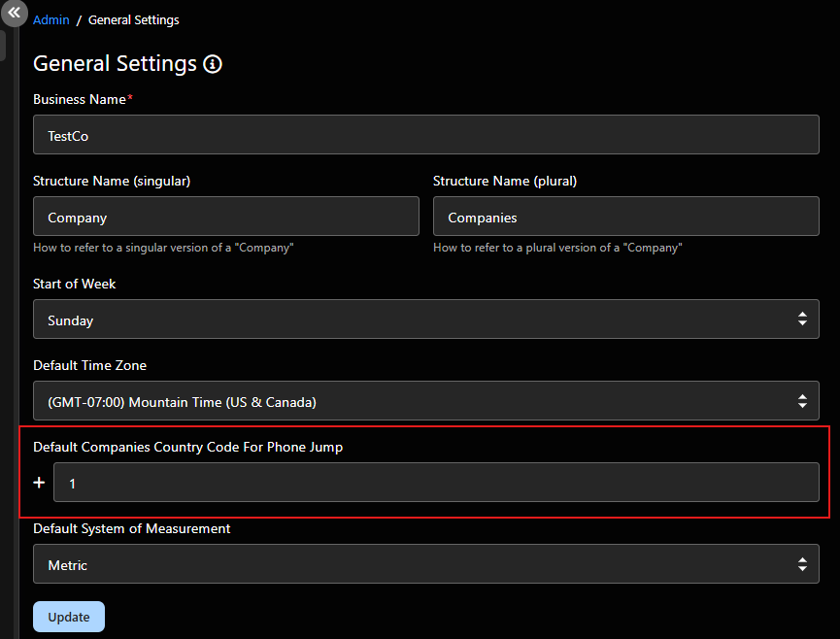Open the Start of Week Sunday dropdown

[x=426, y=319]
